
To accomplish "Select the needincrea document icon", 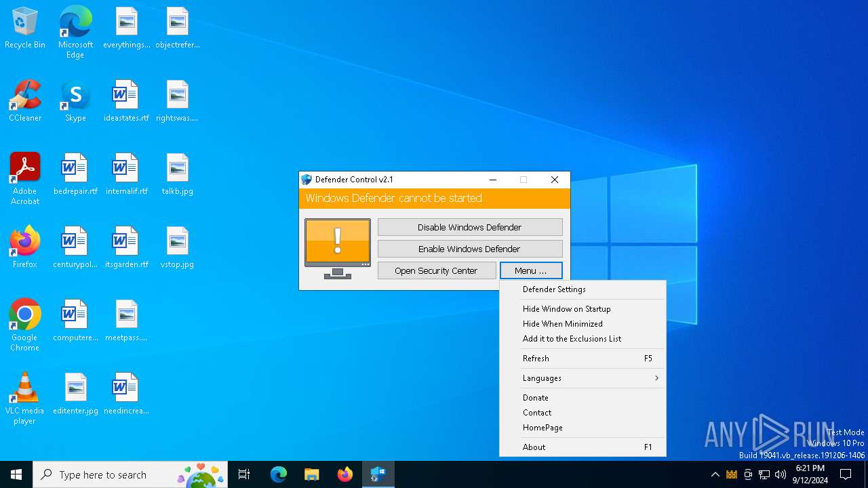I will pos(126,394).
